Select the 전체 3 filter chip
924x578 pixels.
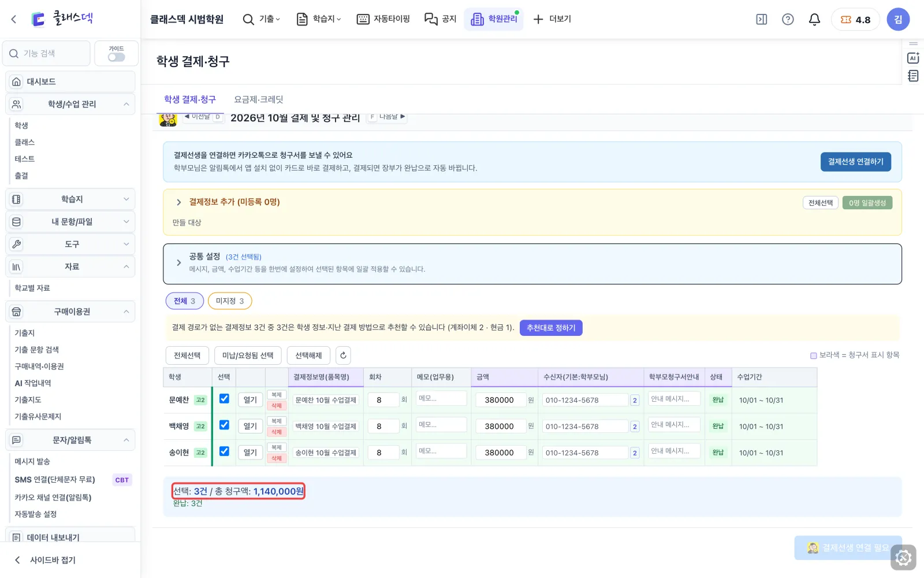click(x=185, y=301)
